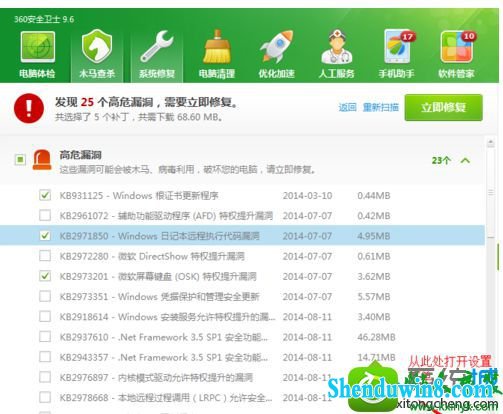Check KB2943357 .Net Framework checkbox
This screenshot has height=414, width=503.
[45, 357]
